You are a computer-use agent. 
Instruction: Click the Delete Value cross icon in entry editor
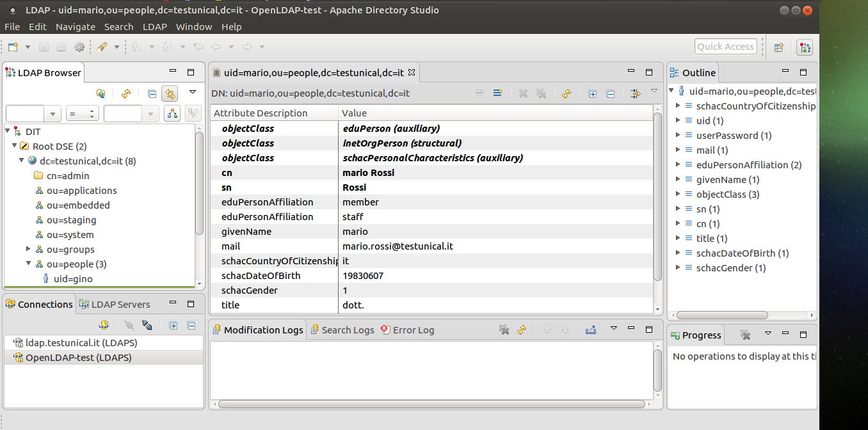click(x=523, y=93)
